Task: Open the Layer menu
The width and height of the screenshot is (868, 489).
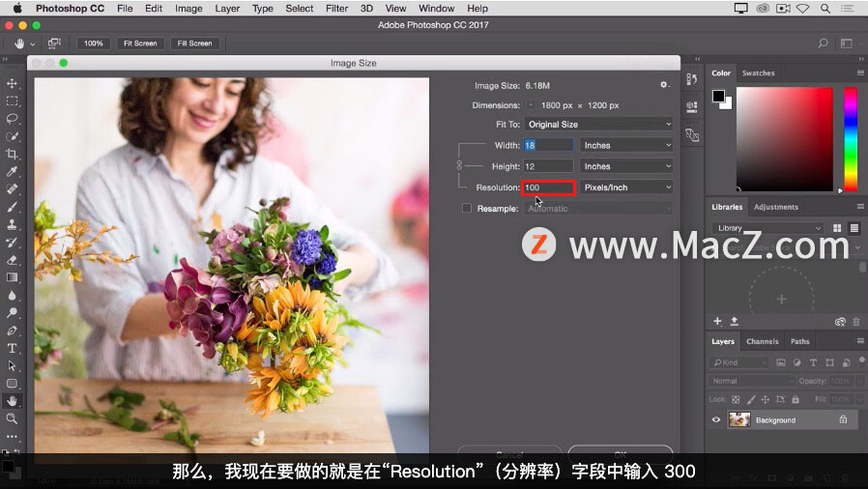Action: coord(227,9)
